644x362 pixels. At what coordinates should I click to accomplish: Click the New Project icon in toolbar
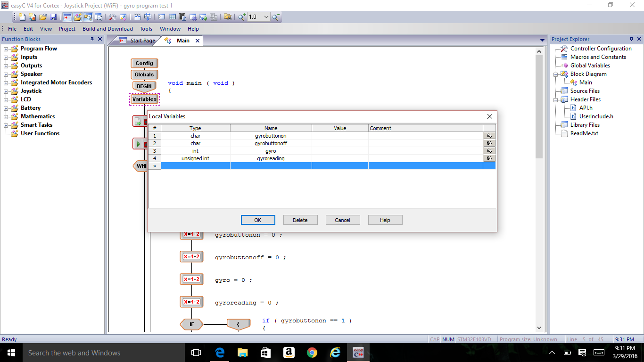pos(32,17)
